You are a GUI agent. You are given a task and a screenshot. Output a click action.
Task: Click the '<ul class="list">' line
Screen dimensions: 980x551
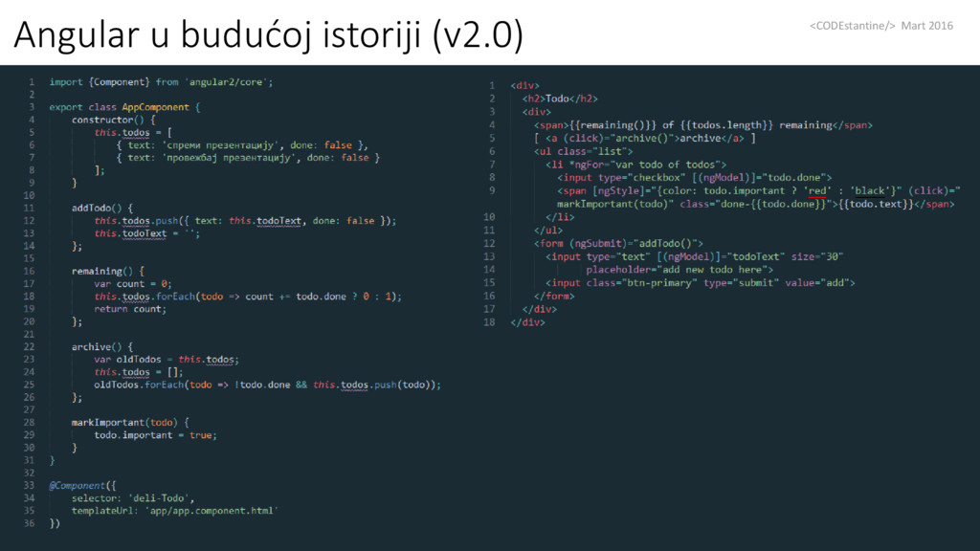(x=583, y=151)
